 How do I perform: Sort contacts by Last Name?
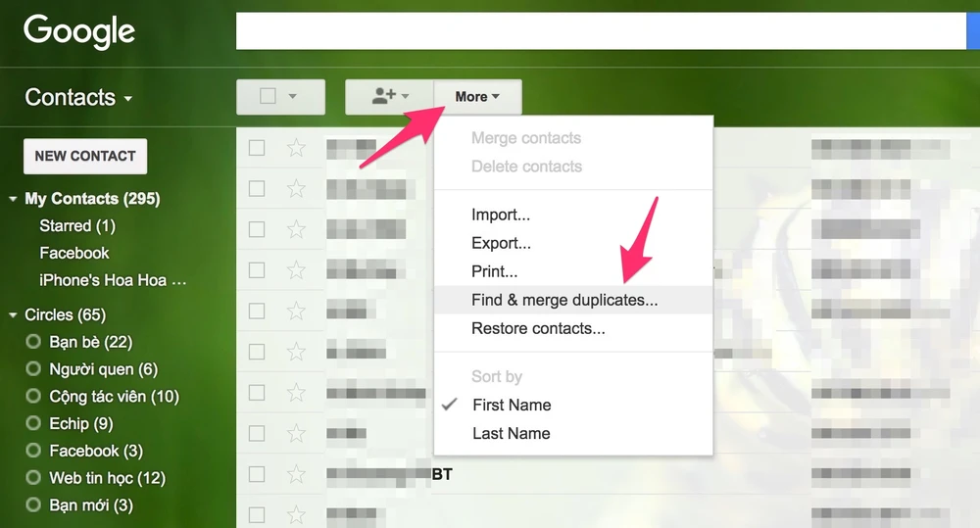pos(511,433)
